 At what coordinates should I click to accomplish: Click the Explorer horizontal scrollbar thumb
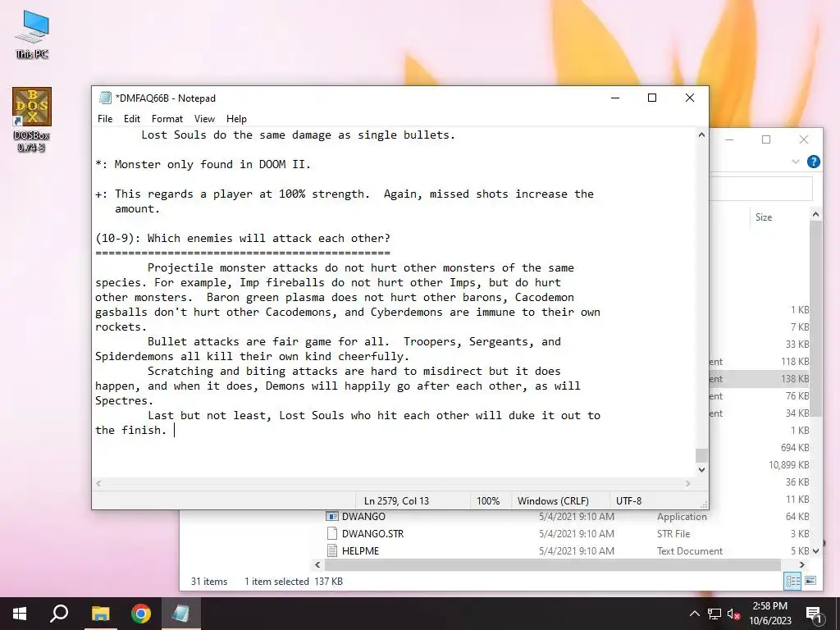(552, 564)
